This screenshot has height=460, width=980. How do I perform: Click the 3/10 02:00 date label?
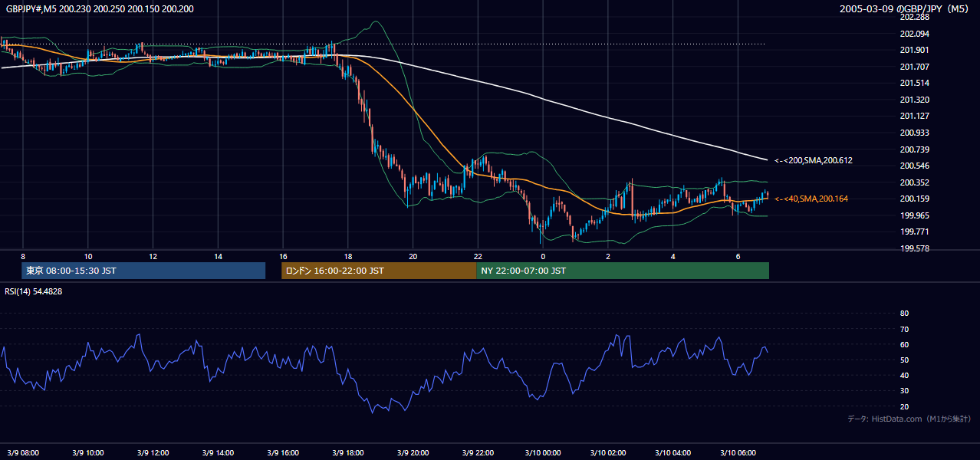click(607, 452)
